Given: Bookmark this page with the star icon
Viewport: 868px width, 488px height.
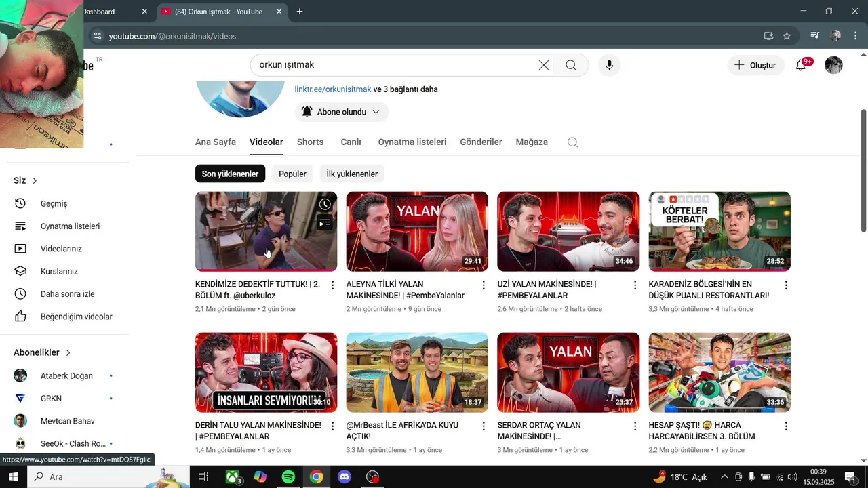Looking at the screenshot, I should pos(787,36).
